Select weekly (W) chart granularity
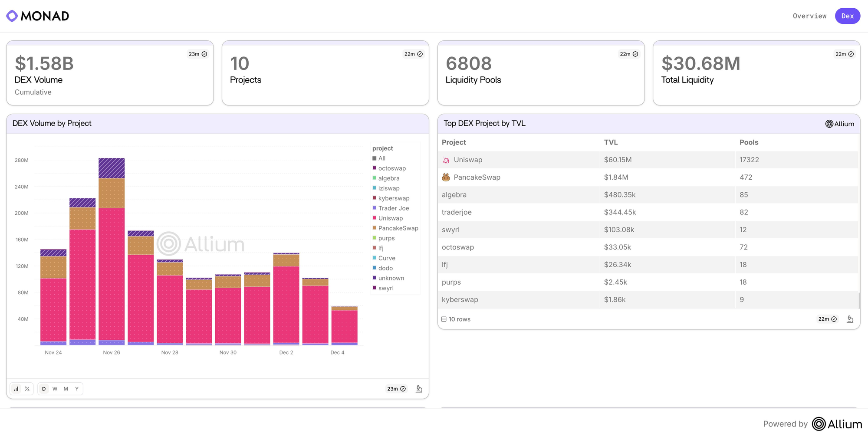The image size is (868, 437). click(55, 389)
